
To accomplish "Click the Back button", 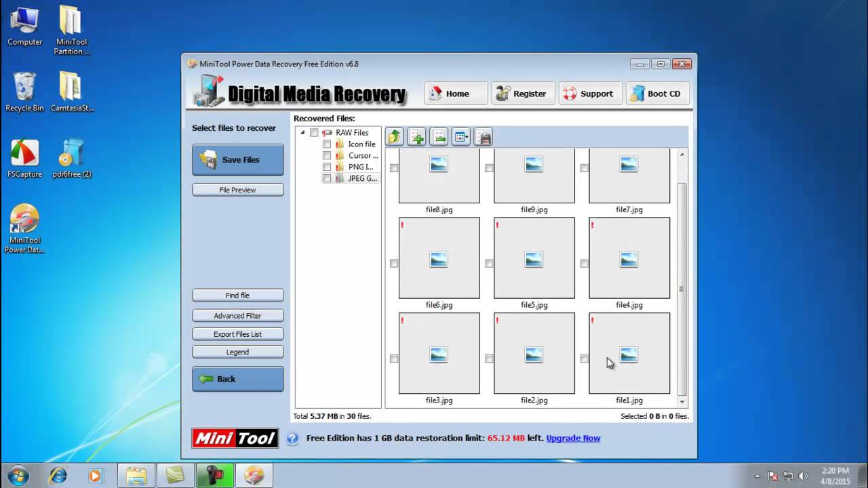I will 238,379.
